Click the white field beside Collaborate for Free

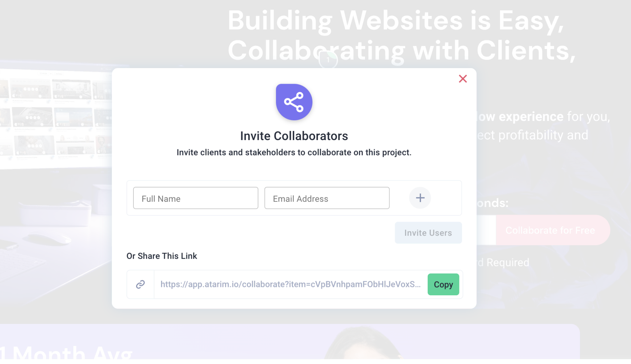click(x=486, y=230)
